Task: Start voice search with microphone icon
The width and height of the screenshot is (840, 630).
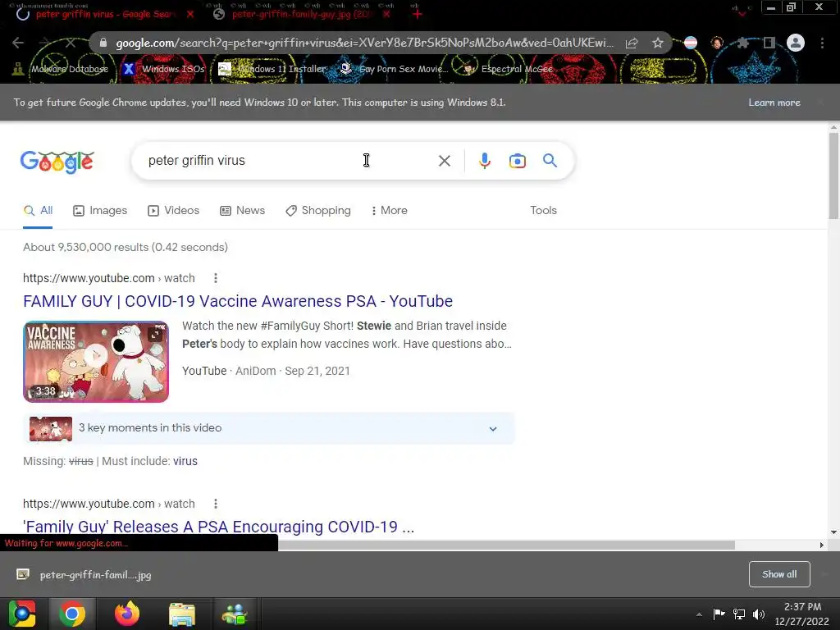Action: (x=484, y=161)
